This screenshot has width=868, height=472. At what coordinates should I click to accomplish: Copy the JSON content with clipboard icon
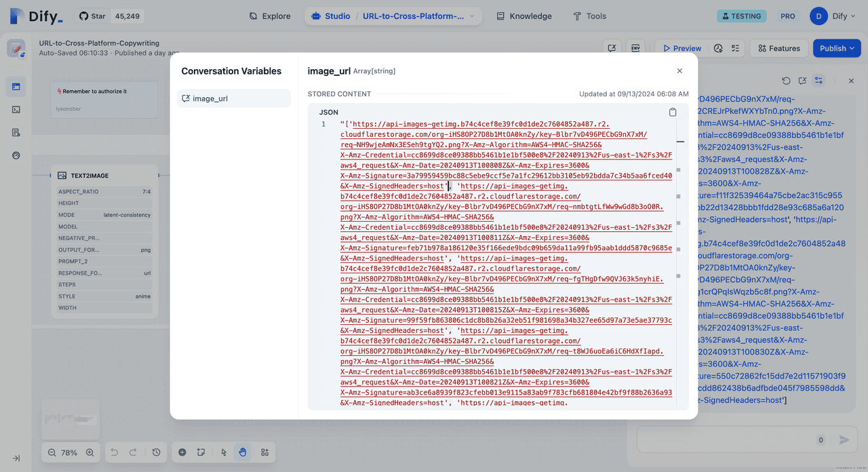pyautogui.click(x=673, y=113)
